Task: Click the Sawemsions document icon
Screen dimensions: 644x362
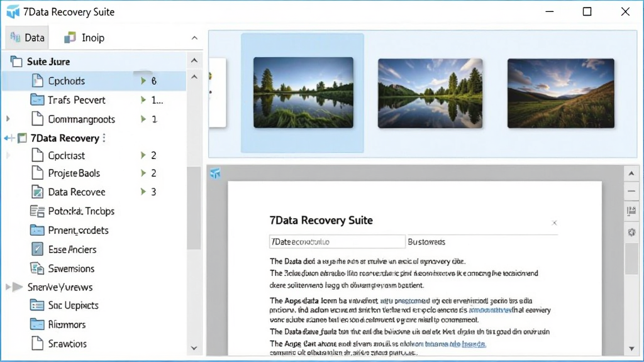Action: pyautogui.click(x=37, y=268)
